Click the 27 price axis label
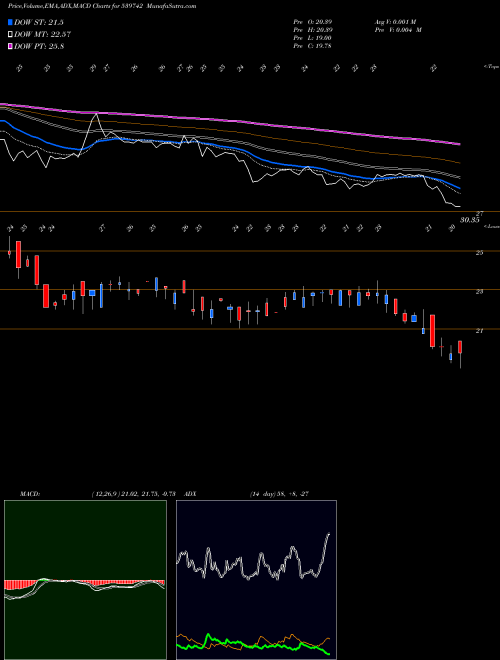 (x=479, y=214)
